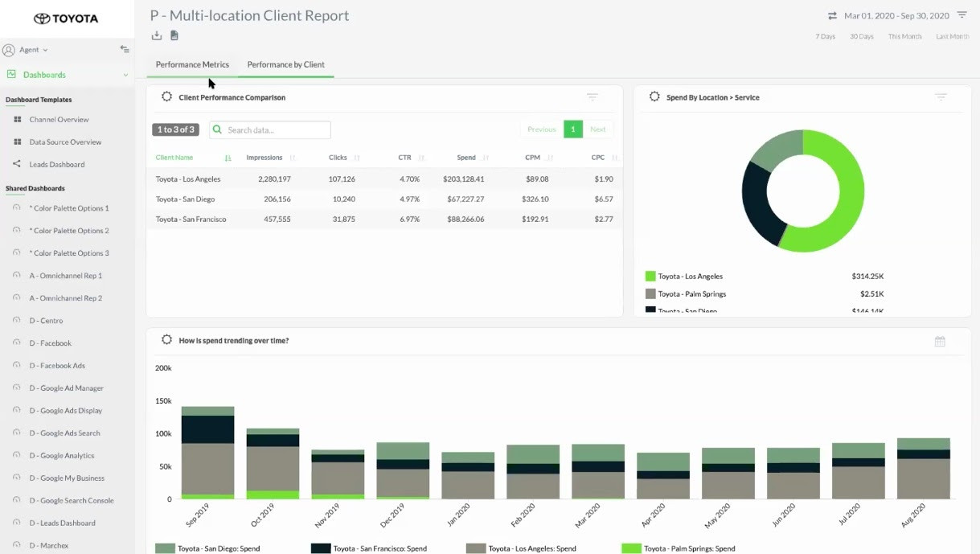The height and width of the screenshot is (554, 980).
Task: Toggle Toyota - Los Angeles: Spend series in legend
Action: [521, 548]
